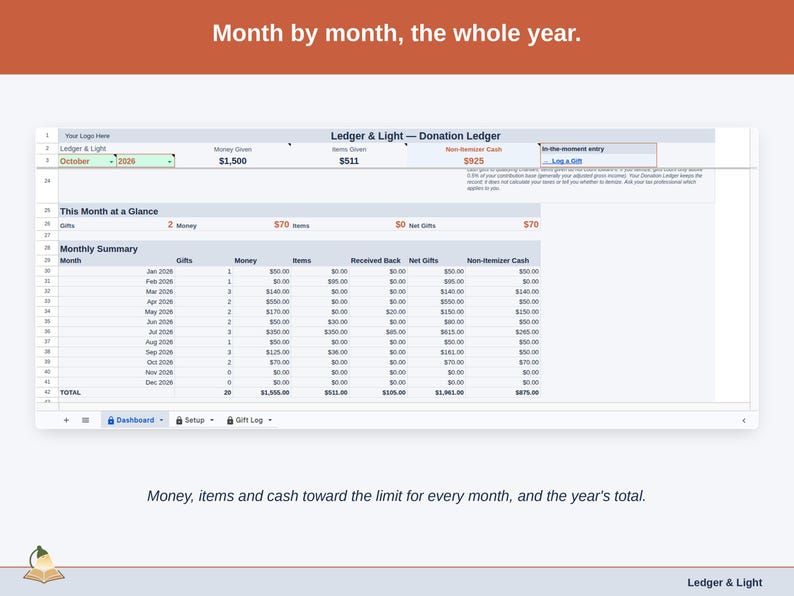Click the 'Monthly Summary' heading

click(99, 249)
